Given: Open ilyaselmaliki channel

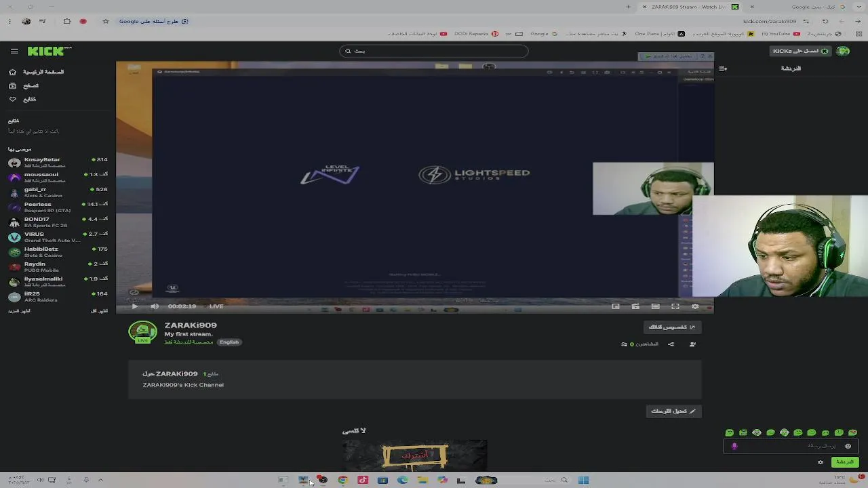Looking at the screenshot, I should point(58,281).
